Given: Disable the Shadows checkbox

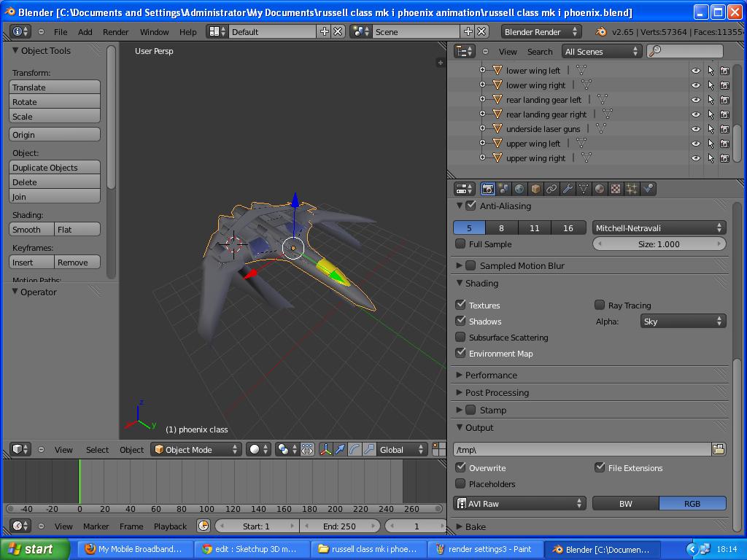Looking at the screenshot, I should pyautogui.click(x=460, y=321).
